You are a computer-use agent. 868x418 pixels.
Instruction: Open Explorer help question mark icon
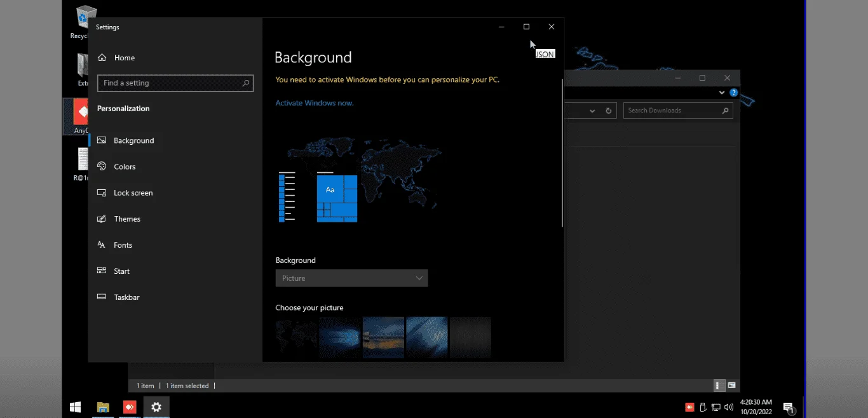click(x=734, y=93)
